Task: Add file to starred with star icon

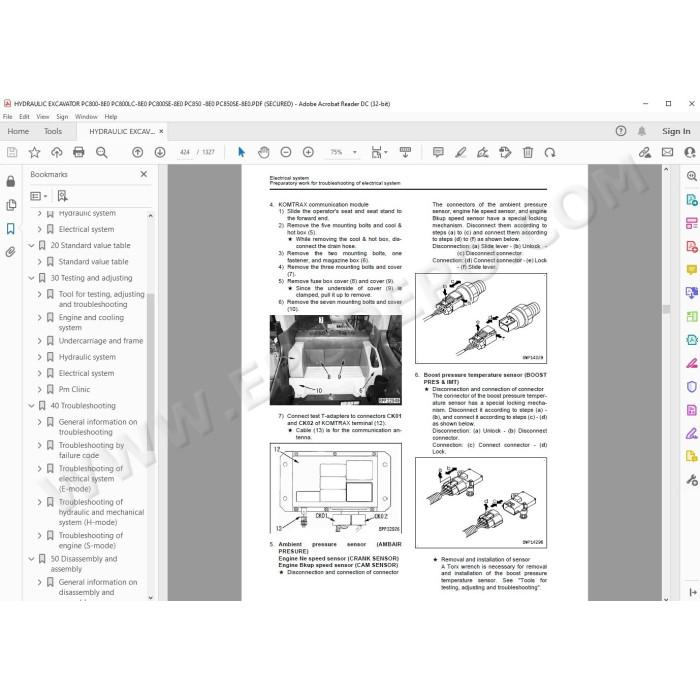Action: (x=34, y=152)
